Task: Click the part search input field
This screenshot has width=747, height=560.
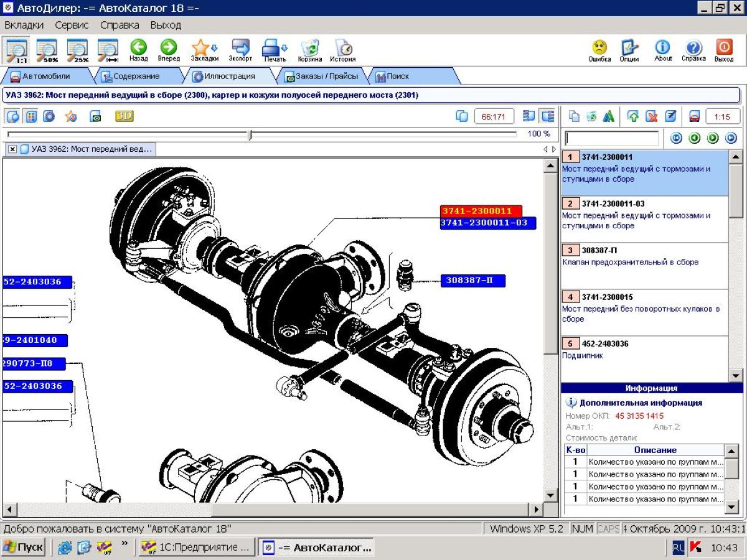Action: 611,138
